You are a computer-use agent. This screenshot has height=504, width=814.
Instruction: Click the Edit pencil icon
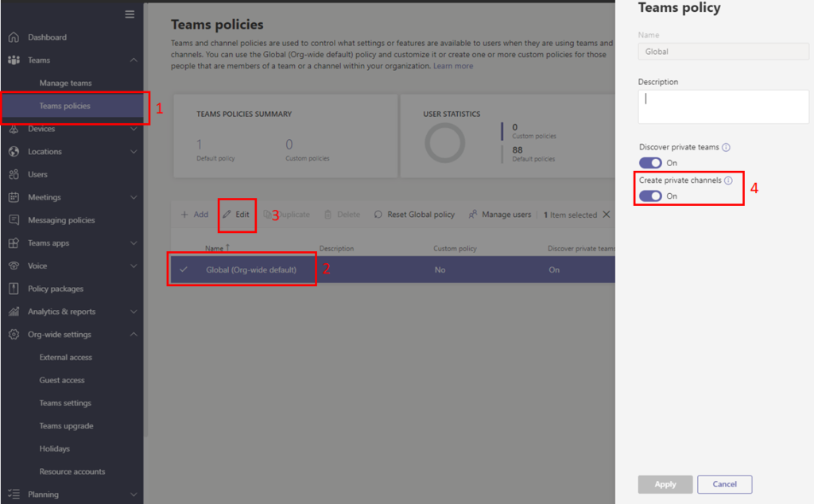(227, 215)
